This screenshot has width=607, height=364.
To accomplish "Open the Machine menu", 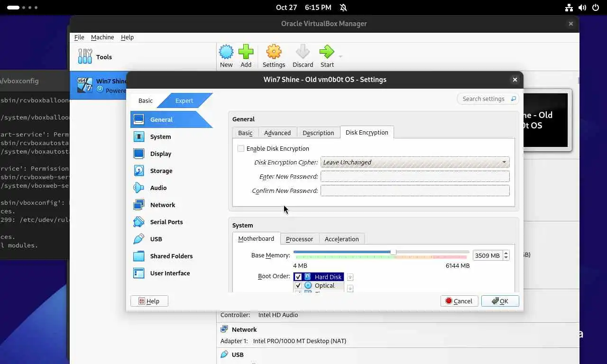I will pos(102,37).
